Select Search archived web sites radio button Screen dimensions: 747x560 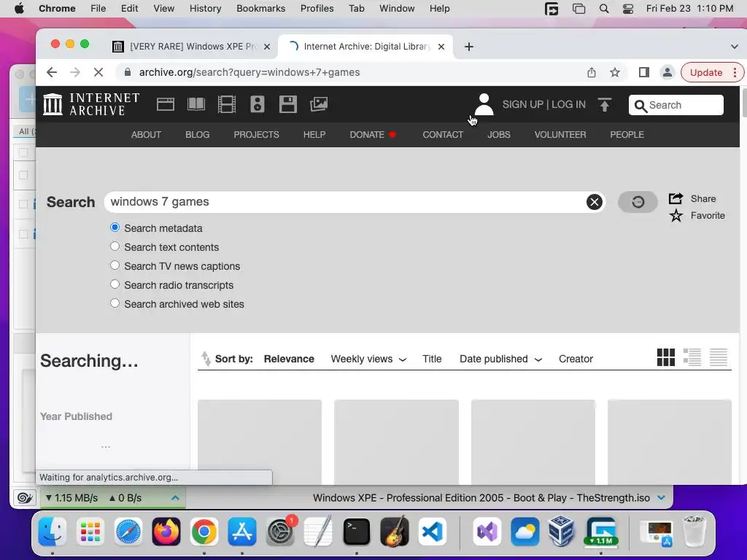click(115, 303)
